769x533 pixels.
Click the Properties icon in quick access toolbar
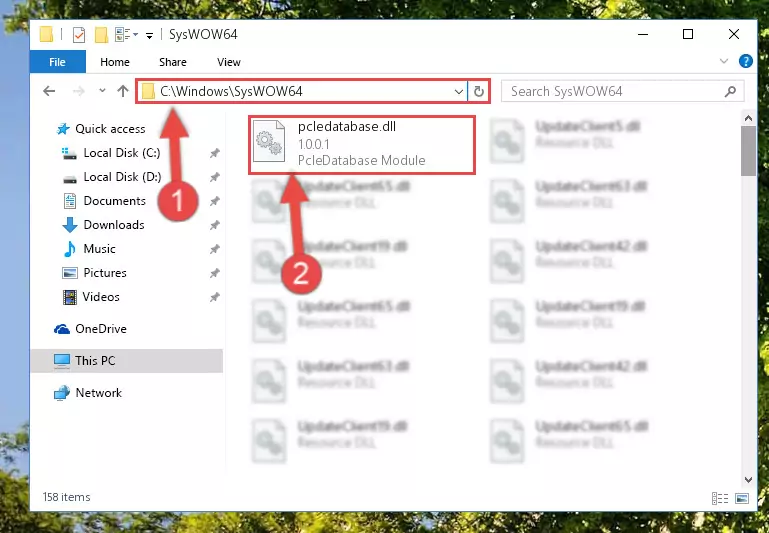coord(78,34)
